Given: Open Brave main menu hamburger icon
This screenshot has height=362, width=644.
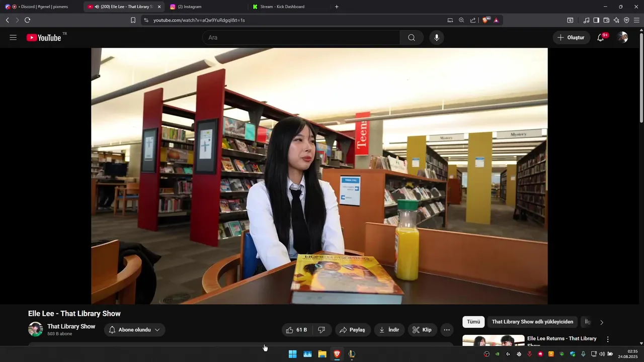Looking at the screenshot, I should point(636,20).
